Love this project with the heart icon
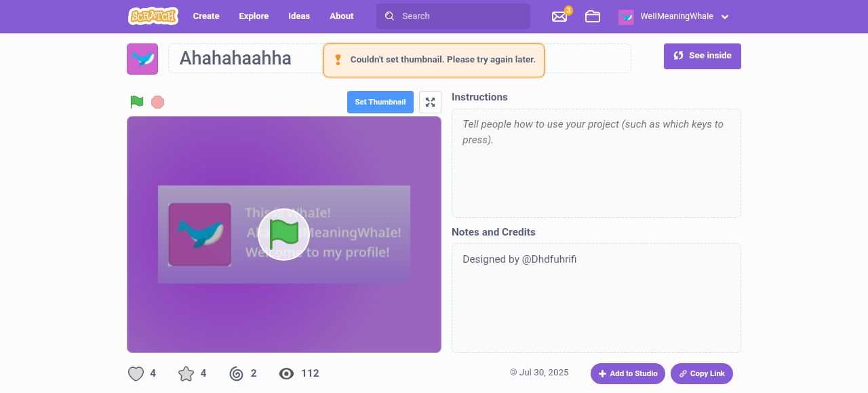 click(136, 373)
